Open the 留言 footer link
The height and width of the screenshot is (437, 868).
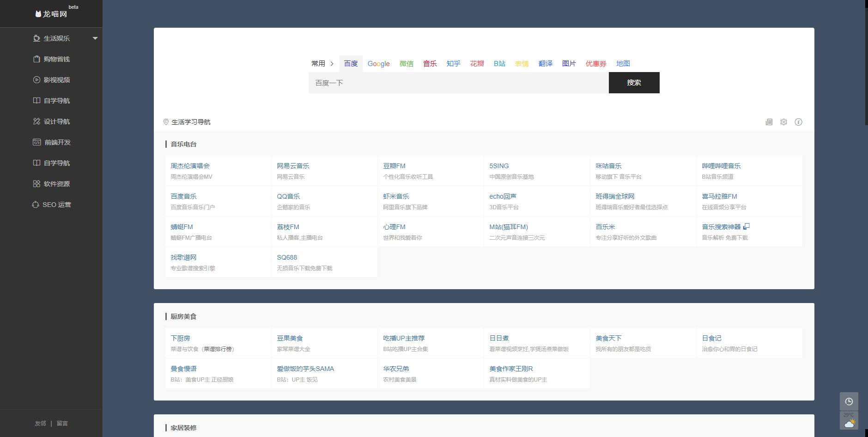coord(62,423)
